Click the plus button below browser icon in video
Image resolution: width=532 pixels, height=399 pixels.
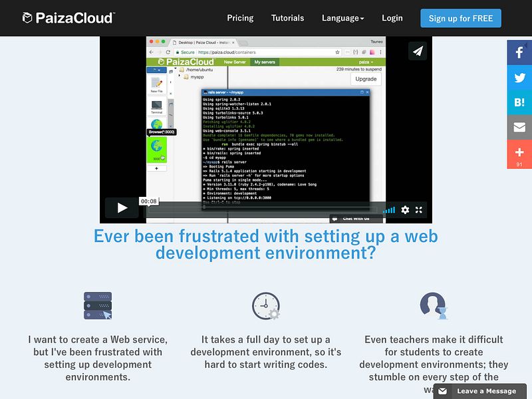pos(156,168)
